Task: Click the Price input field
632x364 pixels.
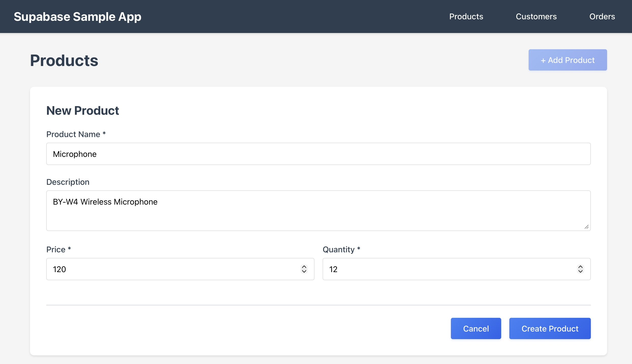Action: point(173,269)
